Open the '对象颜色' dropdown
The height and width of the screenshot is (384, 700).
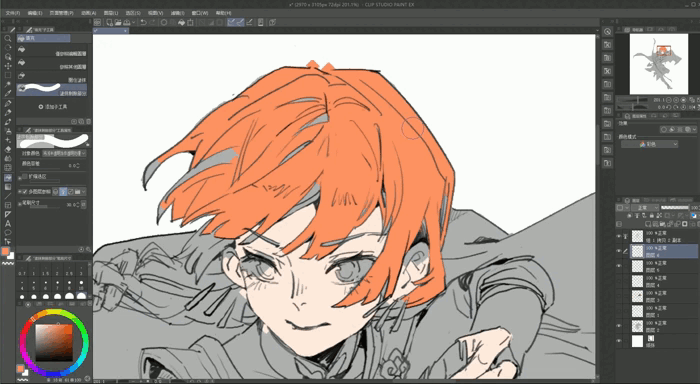click(x=64, y=153)
